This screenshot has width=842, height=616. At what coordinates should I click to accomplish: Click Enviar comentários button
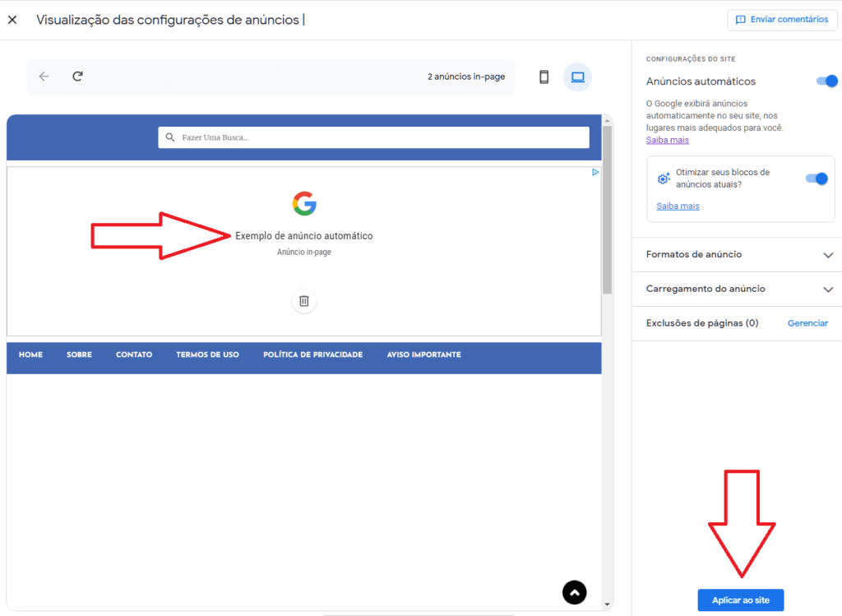782,20
